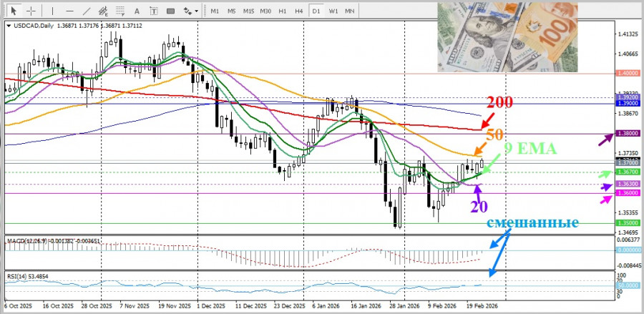The height and width of the screenshot is (314, 644).
Task: Choose the Vertical Line drawing tool
Action: coord(52,11)
